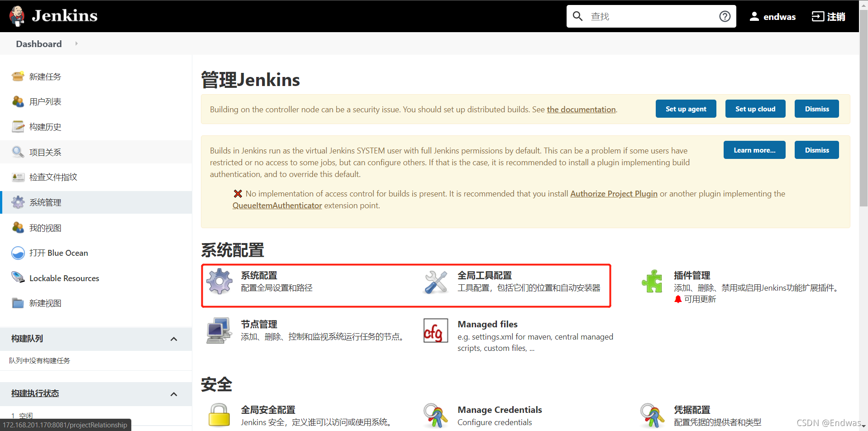Click the Lockable Resources icon
The width and height of the screenshot is (868, 431).
click(18, 277)
